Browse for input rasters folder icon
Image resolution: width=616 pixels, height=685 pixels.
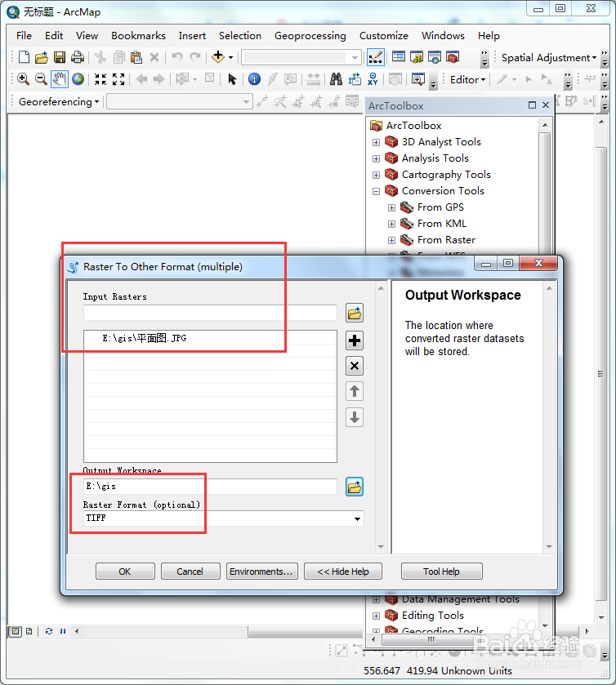point(355,314)
